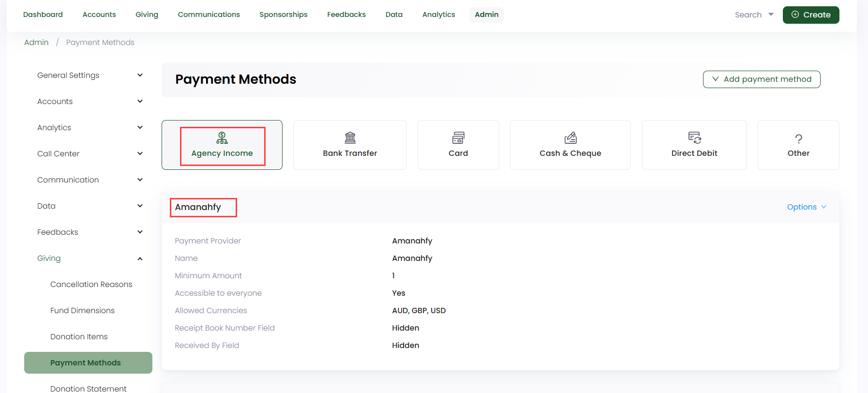
Task: Expand the Analytics sidebar chevron
Action: 140,127
